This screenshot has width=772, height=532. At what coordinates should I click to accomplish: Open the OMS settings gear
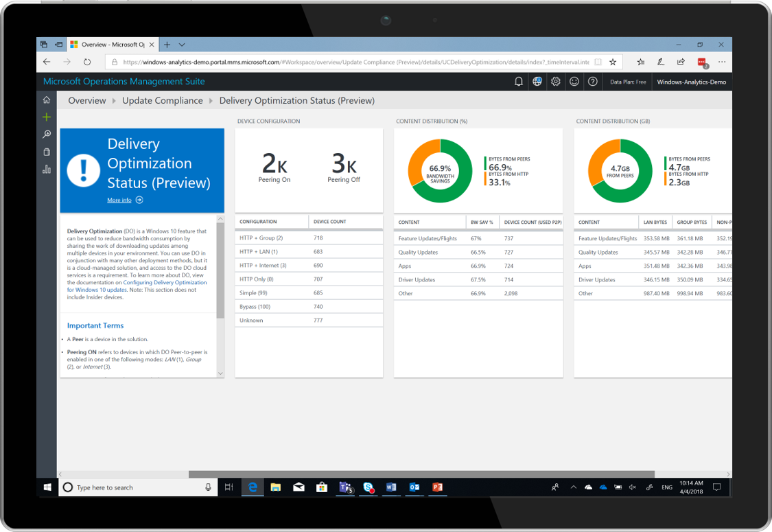pos(556,81)
